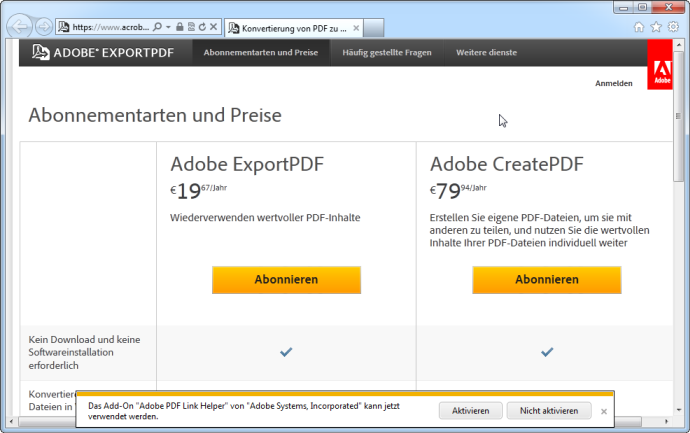Dismiss the add-on notification bar

[x=603, y=411]
